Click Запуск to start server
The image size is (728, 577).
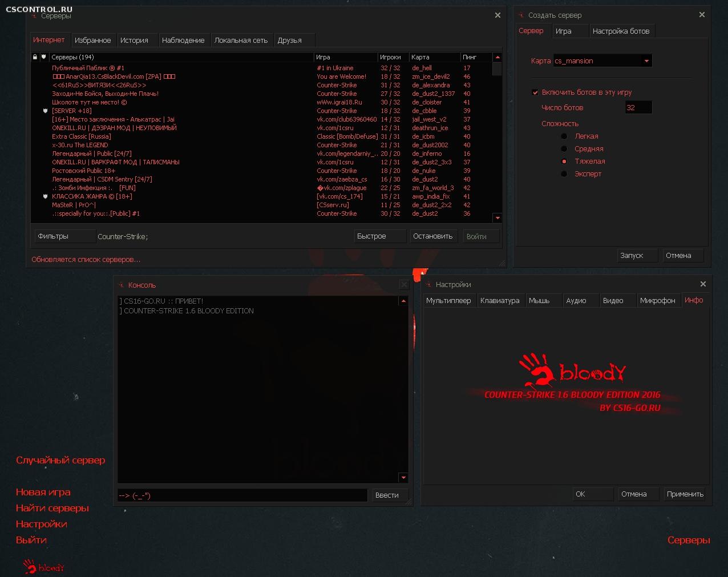pyautogui.click(x=638, y=256)
